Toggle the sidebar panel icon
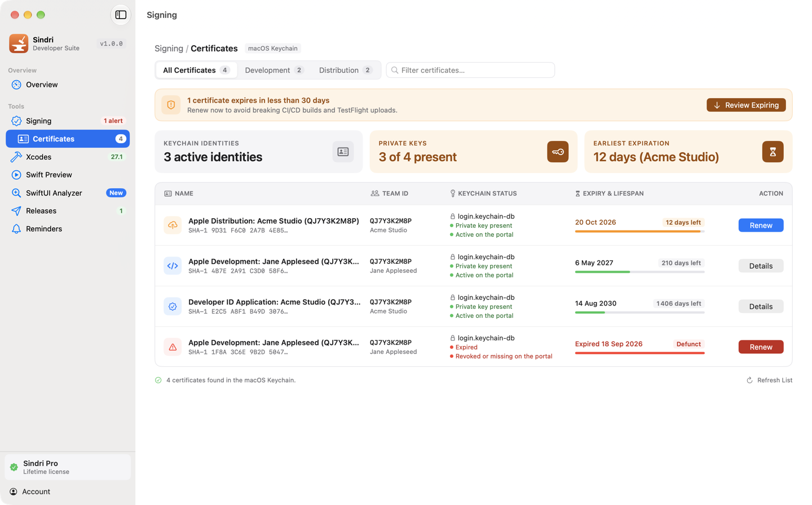The width and height of the screenshot is (812, 505). [121, 15]
